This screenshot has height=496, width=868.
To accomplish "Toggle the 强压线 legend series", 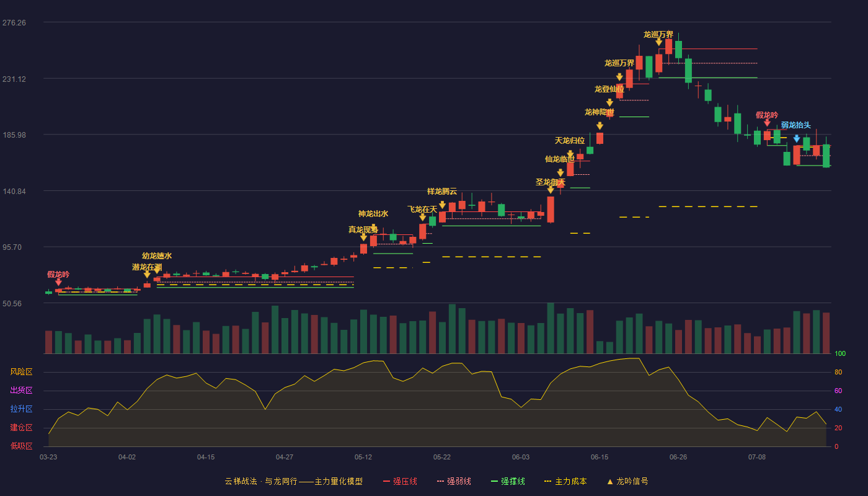I will pyautogui.click(x=400, y=481).
